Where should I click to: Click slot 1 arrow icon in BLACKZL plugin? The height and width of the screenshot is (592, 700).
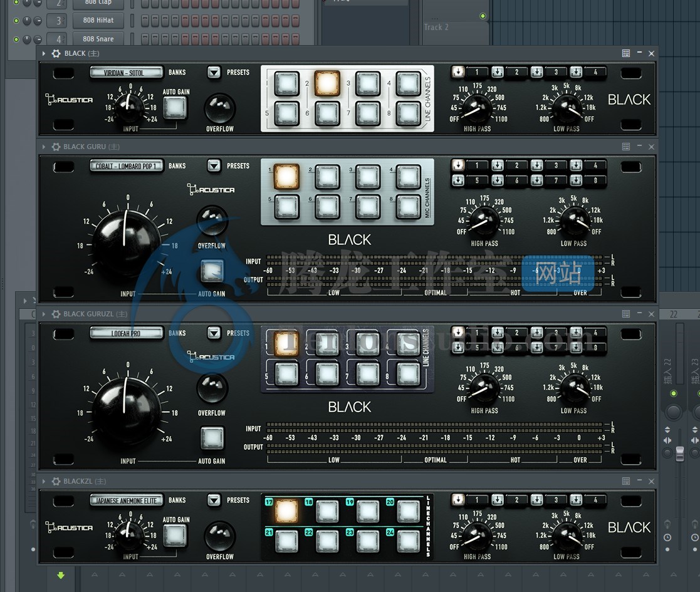458,500
